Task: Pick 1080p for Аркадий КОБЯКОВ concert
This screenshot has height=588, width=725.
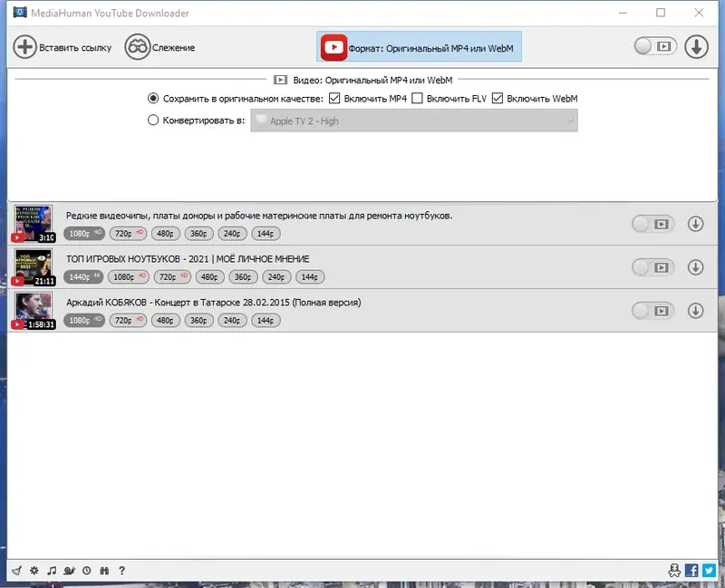Action: [x=84, y=321]
